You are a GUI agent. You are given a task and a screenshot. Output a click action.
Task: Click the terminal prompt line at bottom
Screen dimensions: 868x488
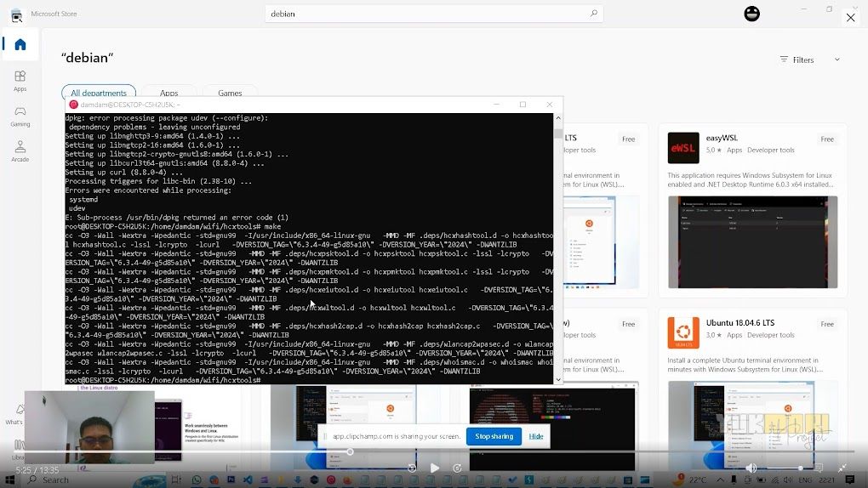[x=163, y=380]
